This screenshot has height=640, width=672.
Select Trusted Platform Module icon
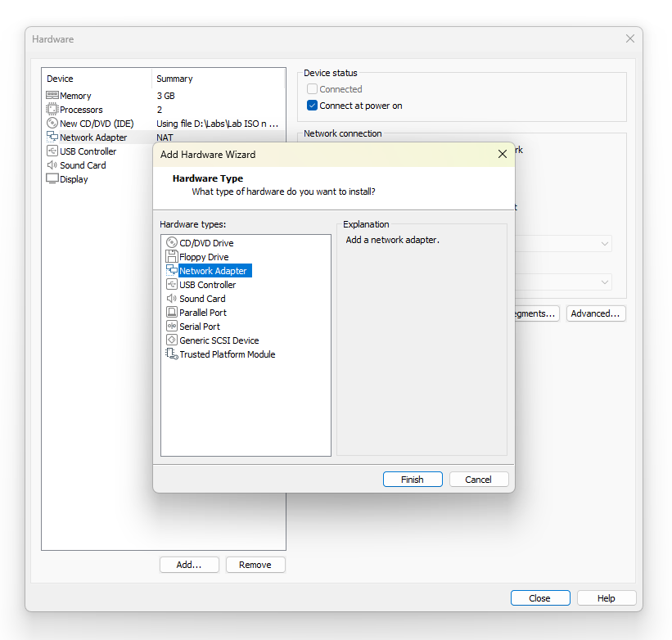click(x=171, y=354)
